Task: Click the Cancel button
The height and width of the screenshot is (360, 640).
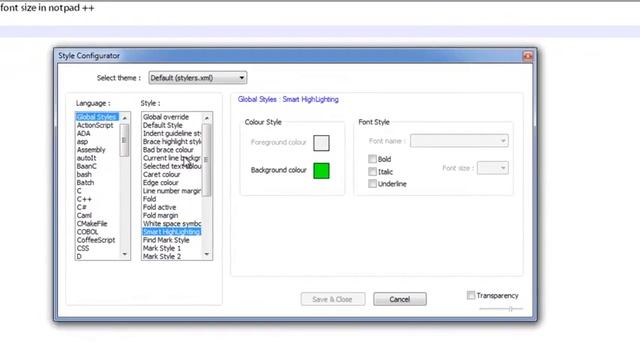Action: 400,299
